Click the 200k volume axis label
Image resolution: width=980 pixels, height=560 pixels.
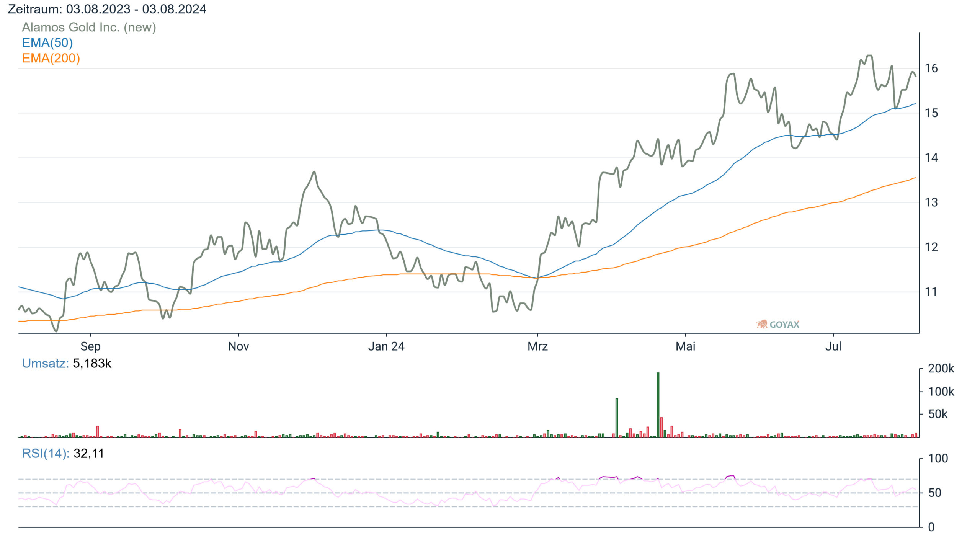[941, 369]
